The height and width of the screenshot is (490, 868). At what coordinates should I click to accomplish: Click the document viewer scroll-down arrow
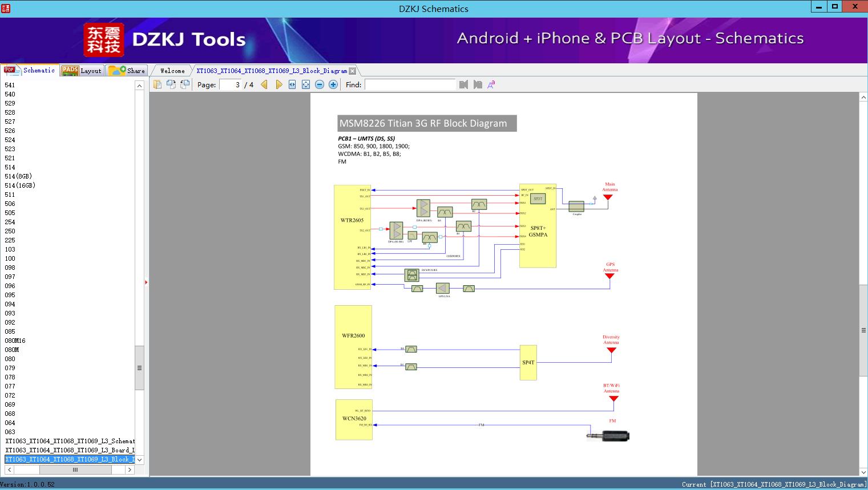tap(863, 472)
